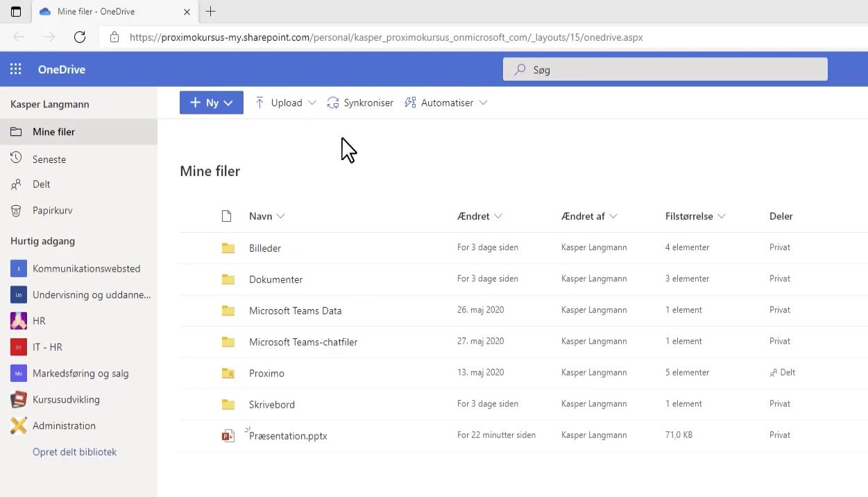The width and height of the screenshot is (868, 497).
Task: Click the site lock icon in address bar
Action: click(114, 37)
